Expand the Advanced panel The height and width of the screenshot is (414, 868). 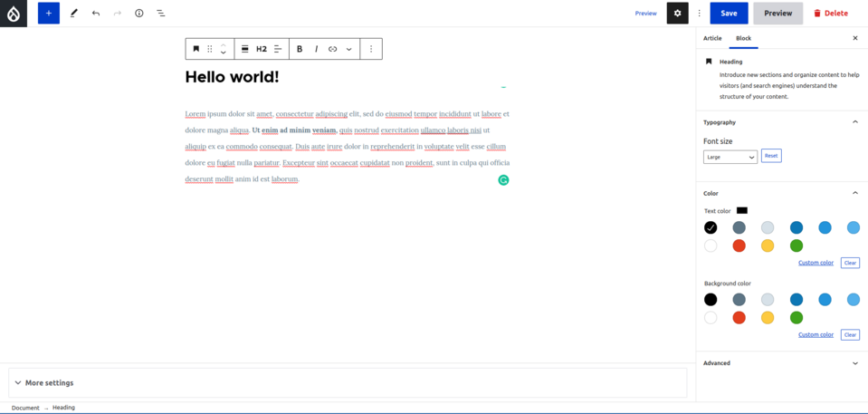pos(781,363)
